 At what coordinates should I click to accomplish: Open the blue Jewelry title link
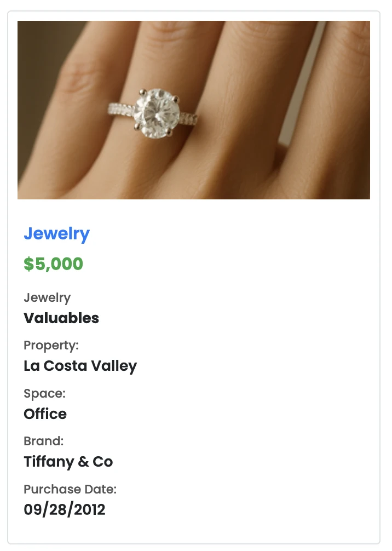[x=56, y=234]
